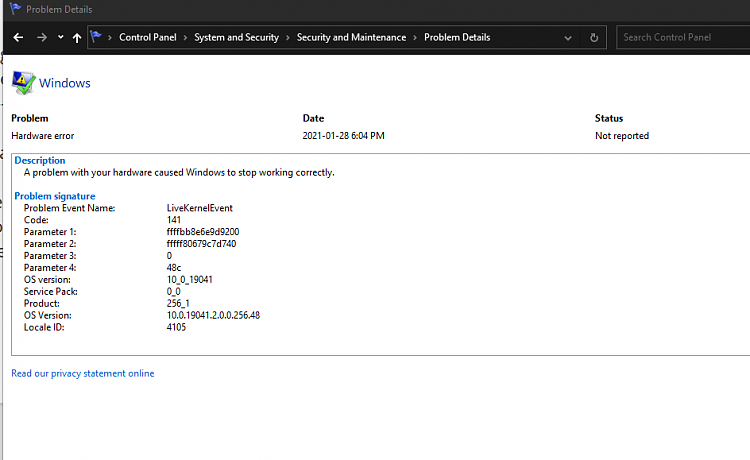
Task: Click the Status column header
Action: (x=609, y=118)
